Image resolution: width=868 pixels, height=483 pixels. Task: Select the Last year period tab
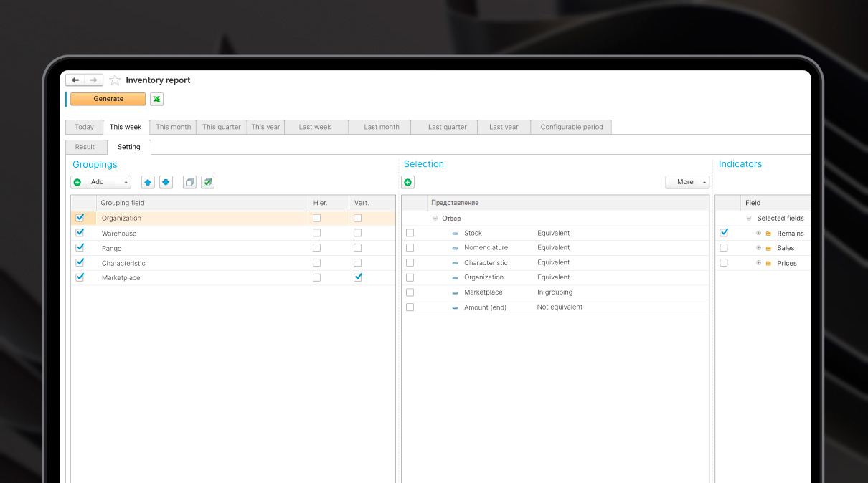(x=504, y=127)
